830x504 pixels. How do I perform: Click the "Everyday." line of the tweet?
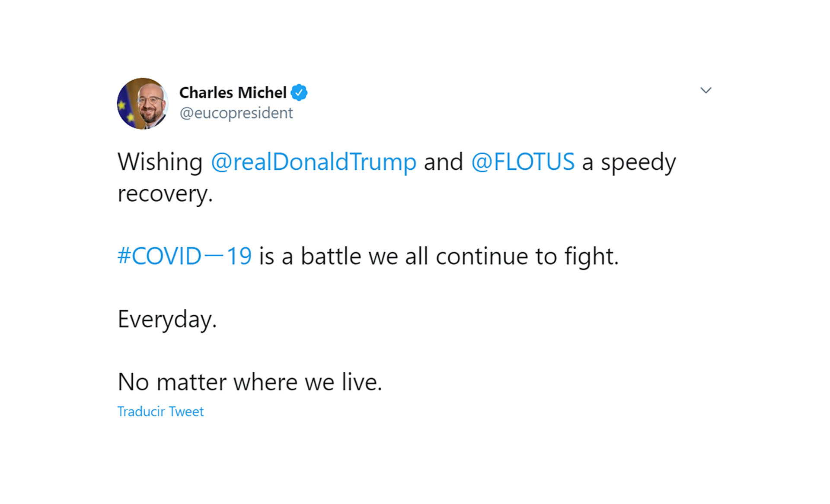pos(167,320)
